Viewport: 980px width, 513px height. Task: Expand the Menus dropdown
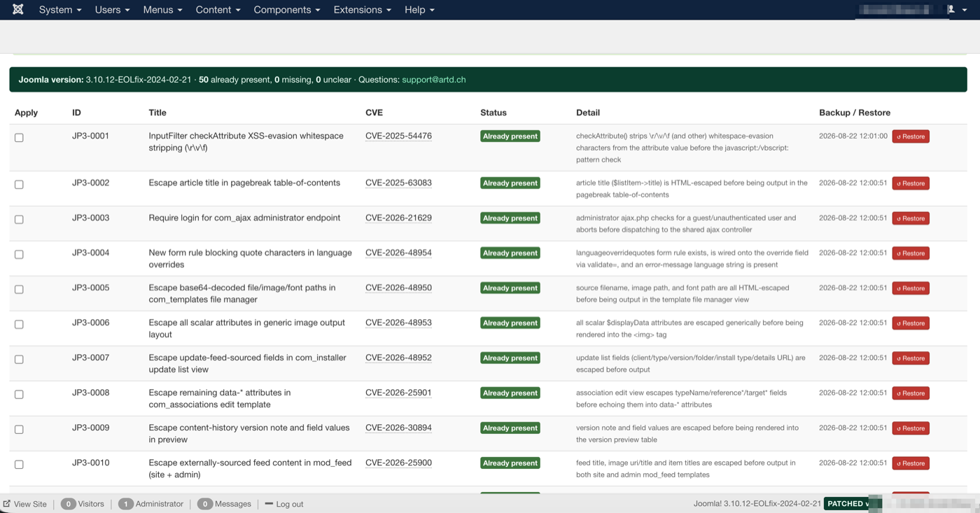pyautogui.click(x=162, y=10)
